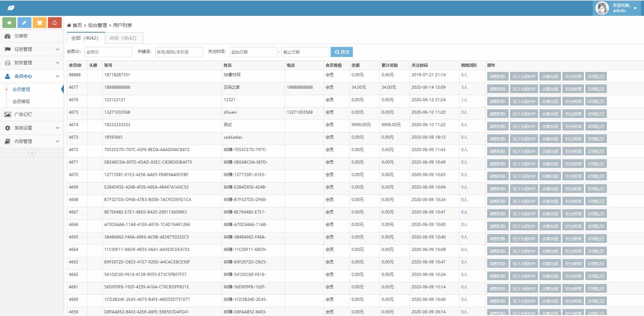Click the 起始日期 start date field
Image resolution: width=644 pixels, height=316 pixels.
pyautogui.click(x=253, y=52)
